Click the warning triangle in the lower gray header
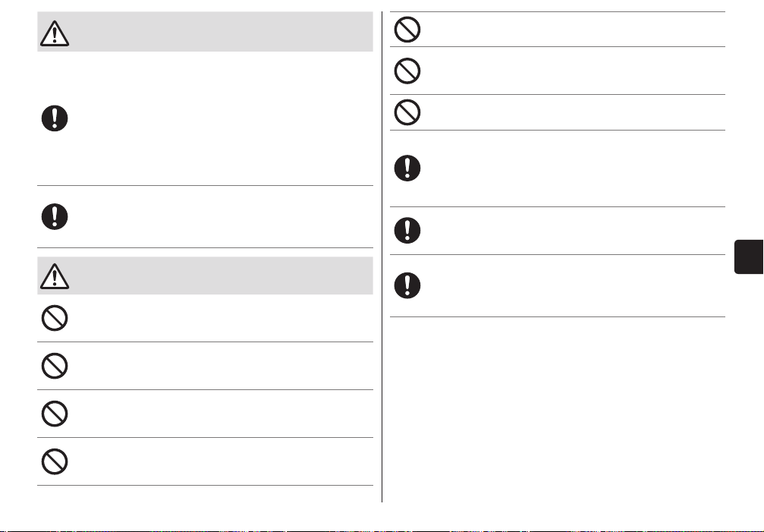The image size is (764, 532). (55, 276)
